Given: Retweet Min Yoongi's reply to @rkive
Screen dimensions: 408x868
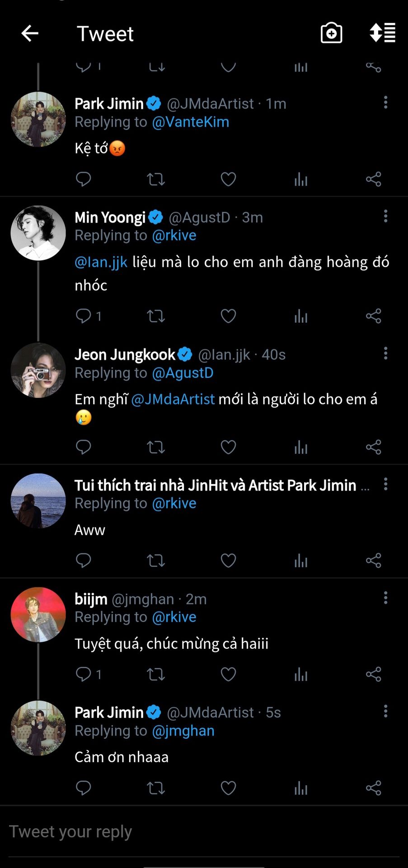Looking at the screenshot, I should pyautogui.click(x=156, y=316).
